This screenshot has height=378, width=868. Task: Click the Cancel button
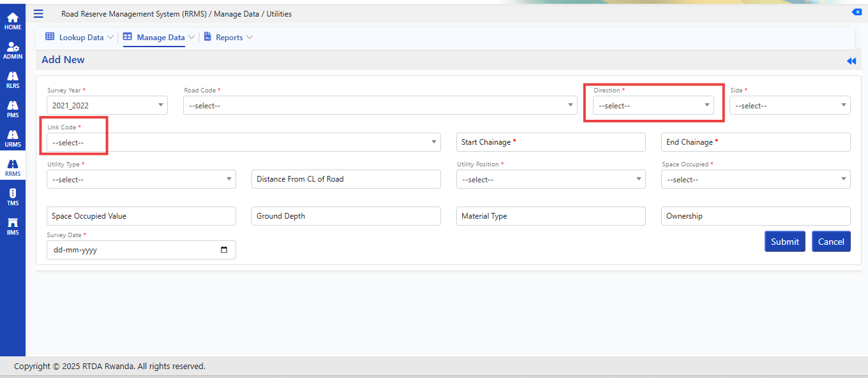click(831, 242)
